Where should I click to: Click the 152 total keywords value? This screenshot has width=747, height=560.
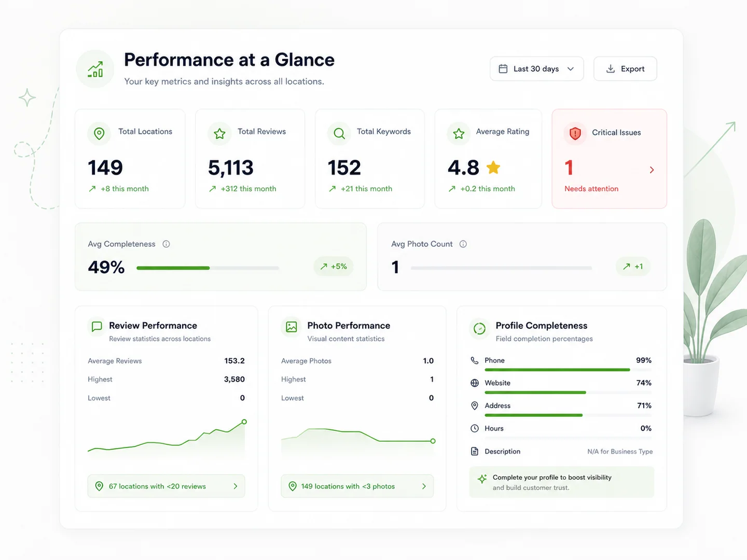[x=344, y=168]
